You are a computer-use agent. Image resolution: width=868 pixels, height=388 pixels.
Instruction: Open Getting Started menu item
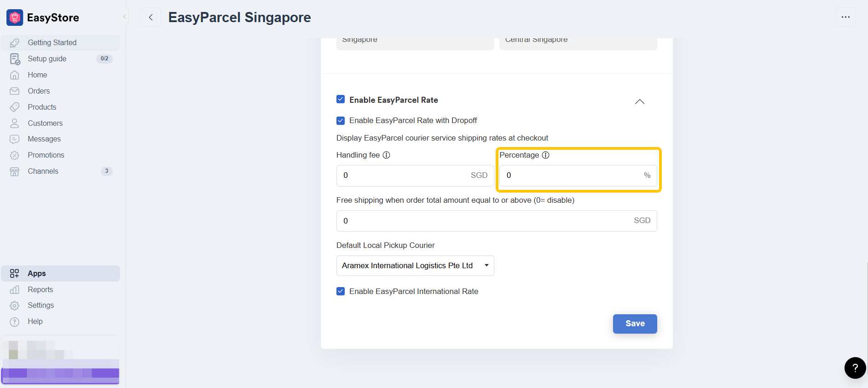pos(61,43)
